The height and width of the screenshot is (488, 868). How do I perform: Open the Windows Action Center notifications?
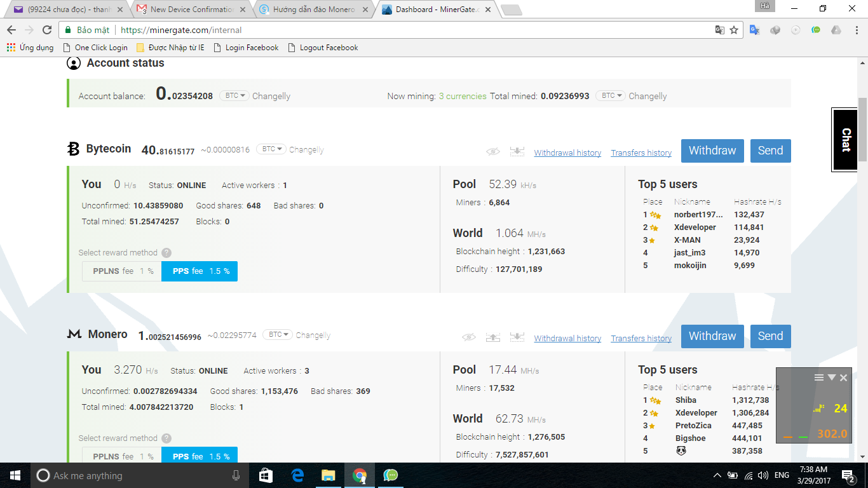(x=848, y=475)
